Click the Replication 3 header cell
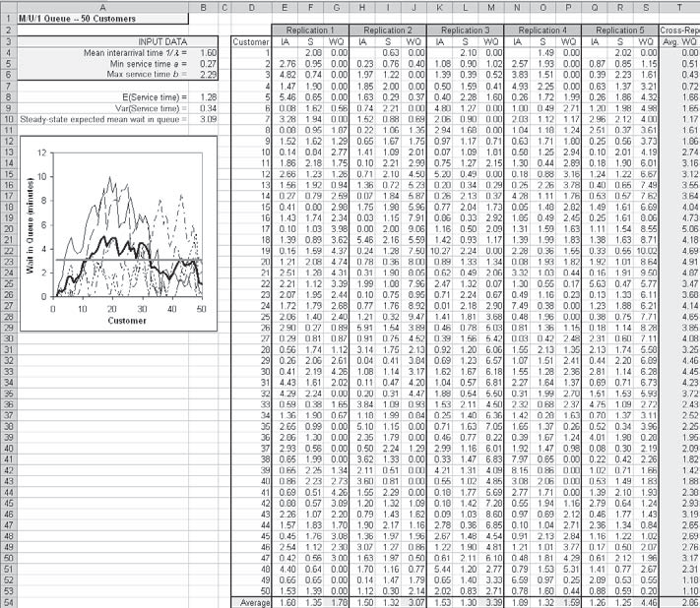 [465, 30]
